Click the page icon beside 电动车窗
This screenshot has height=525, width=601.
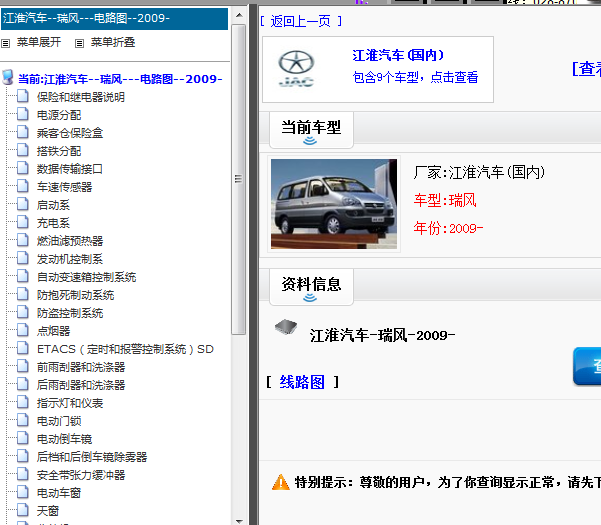coord(23,492)
